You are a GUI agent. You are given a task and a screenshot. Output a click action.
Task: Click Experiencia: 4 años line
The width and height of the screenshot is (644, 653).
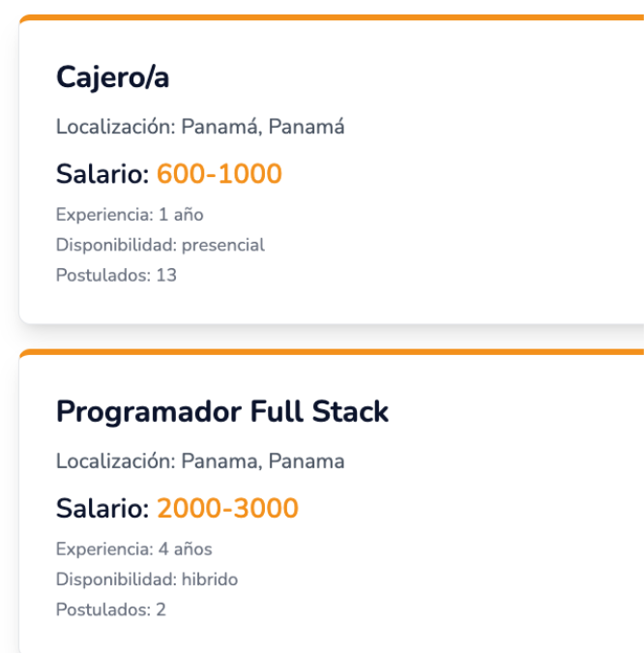point(133,549)
